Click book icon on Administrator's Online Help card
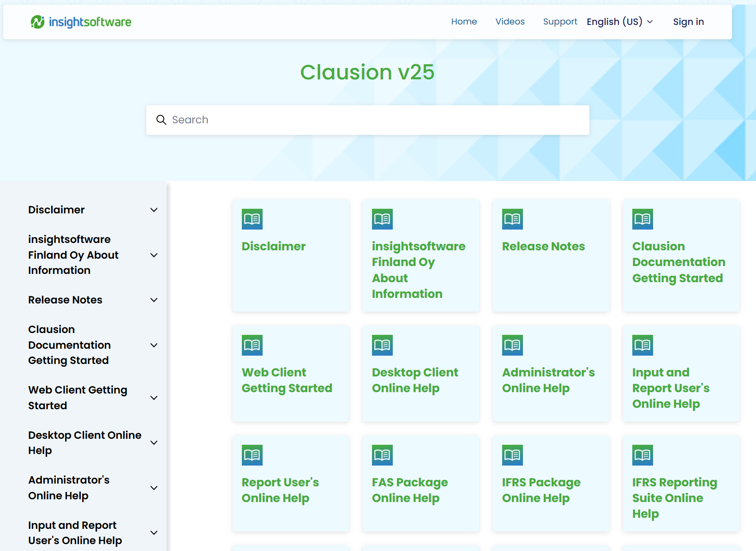 512,345
